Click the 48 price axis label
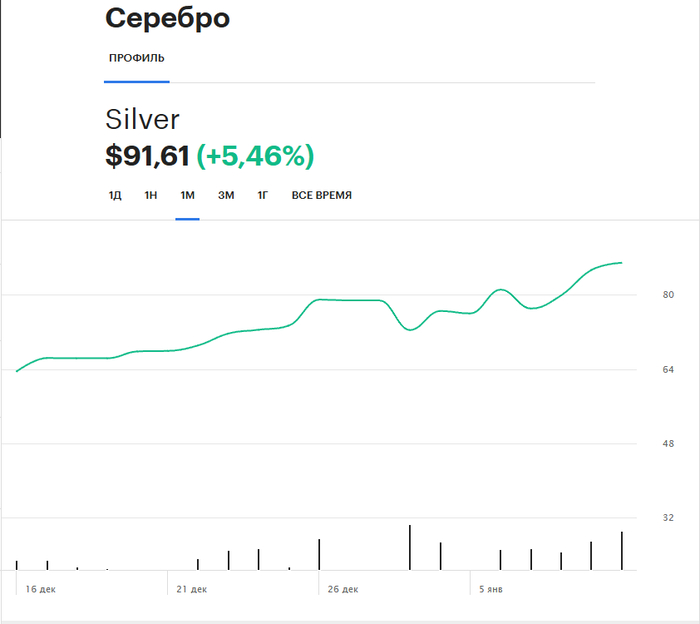Viewport: 700px width, 624px height. 668,444
